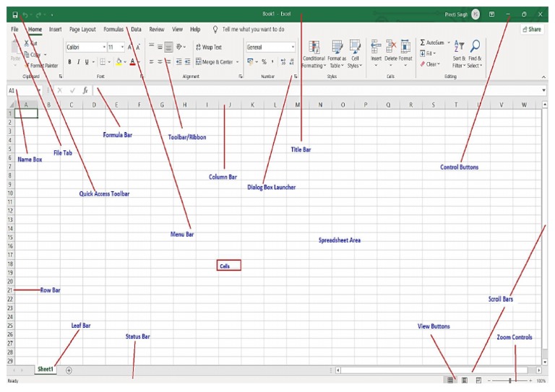555x392 pixels.
Task: Click the Format Painter icon
Action: tap(26, 65)
